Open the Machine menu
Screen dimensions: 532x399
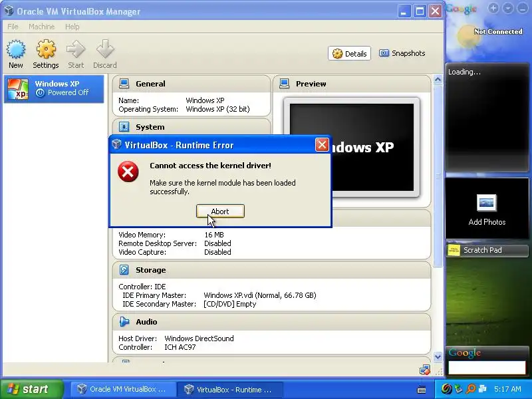[41, 27]
